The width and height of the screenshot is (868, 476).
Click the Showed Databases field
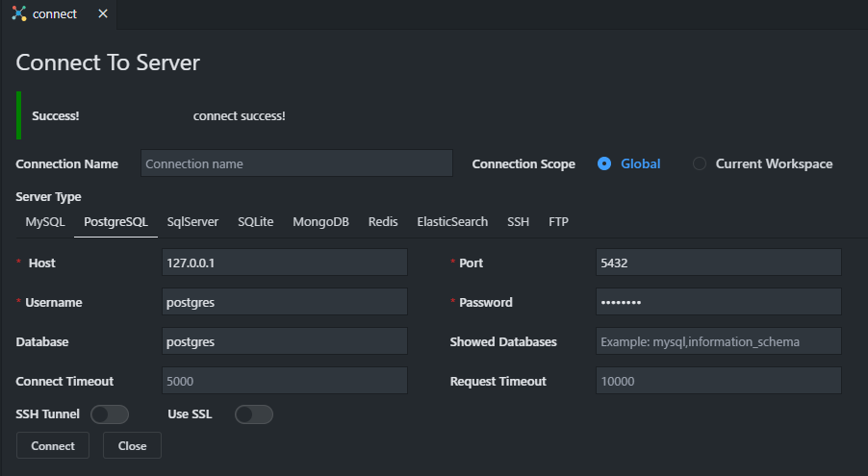pos(718,341)
